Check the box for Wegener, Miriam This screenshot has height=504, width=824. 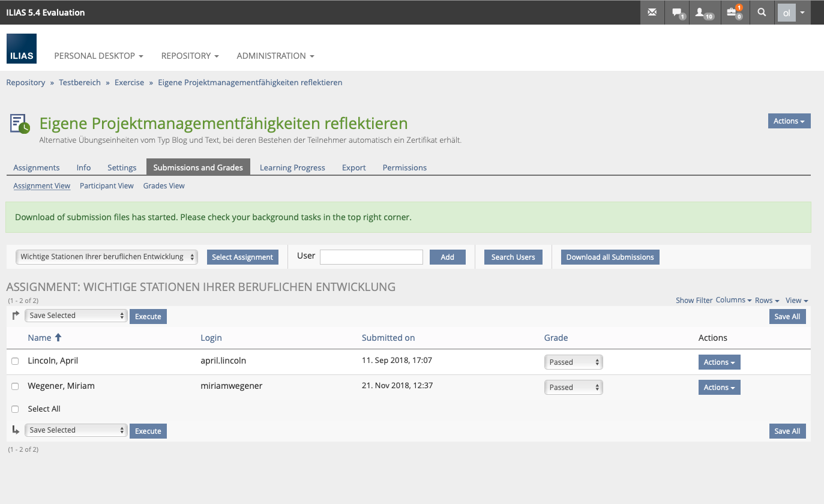point(15,386)
